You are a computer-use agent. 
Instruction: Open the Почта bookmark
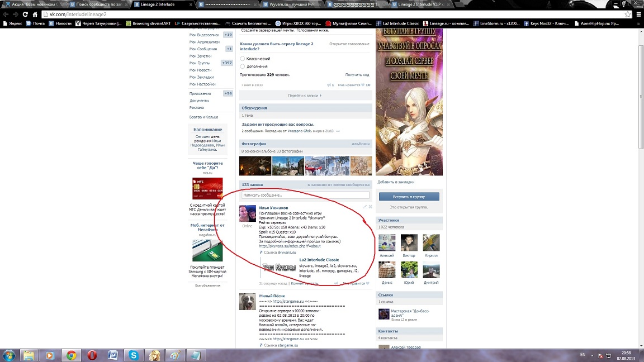click(x=35, y=23)
